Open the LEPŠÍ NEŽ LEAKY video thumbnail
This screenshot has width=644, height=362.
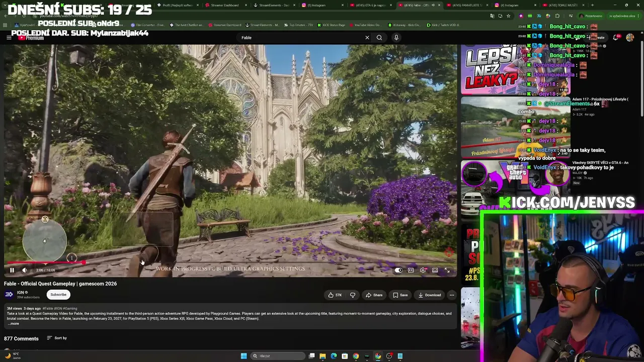515,69
